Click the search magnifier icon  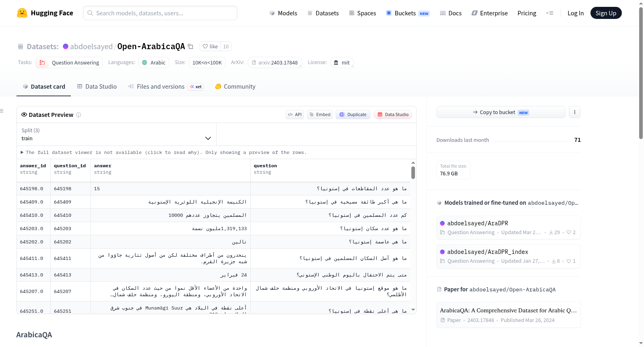(90, 13)
